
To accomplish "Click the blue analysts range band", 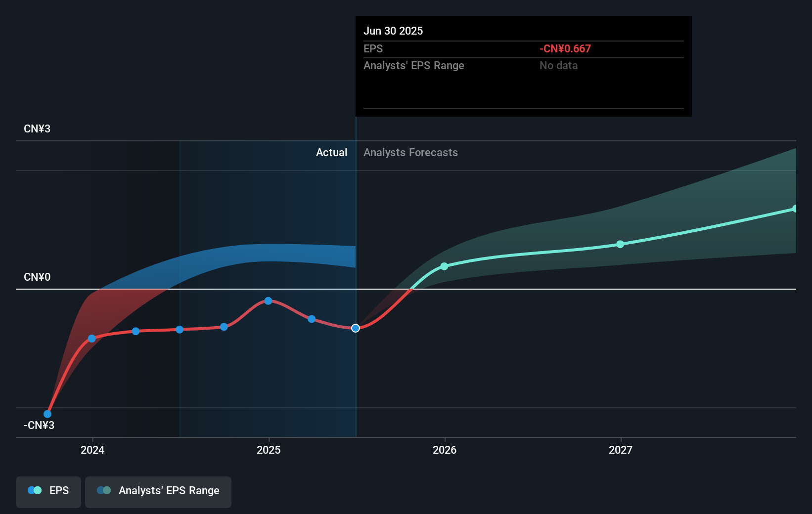I will coord(267,253).
